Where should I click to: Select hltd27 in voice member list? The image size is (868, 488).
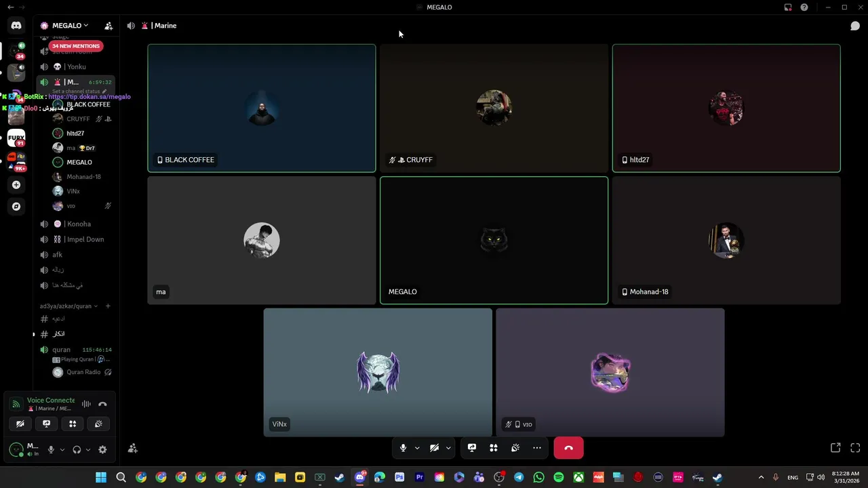81,134
